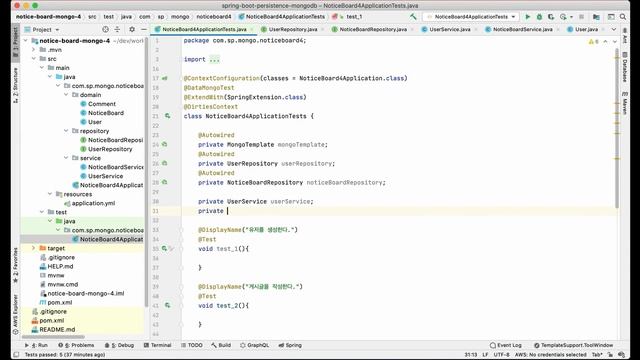The width and height of the screenshot is (640, 360).
Task: Click the gutter bean icon next to noticeBoardRepository field
Action: [164, 182]
